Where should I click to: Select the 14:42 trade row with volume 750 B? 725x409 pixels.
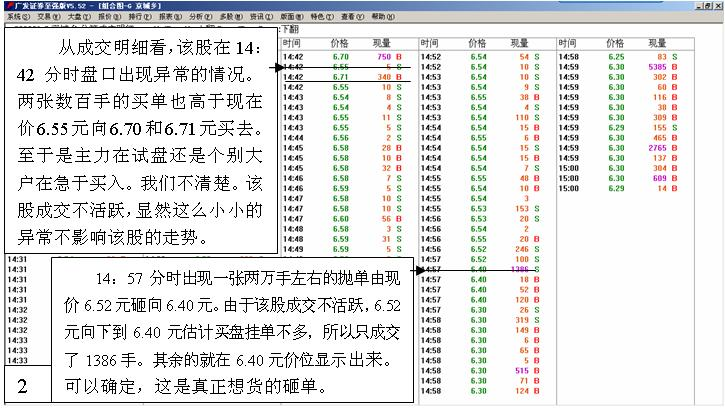click(x=340, y=56)
